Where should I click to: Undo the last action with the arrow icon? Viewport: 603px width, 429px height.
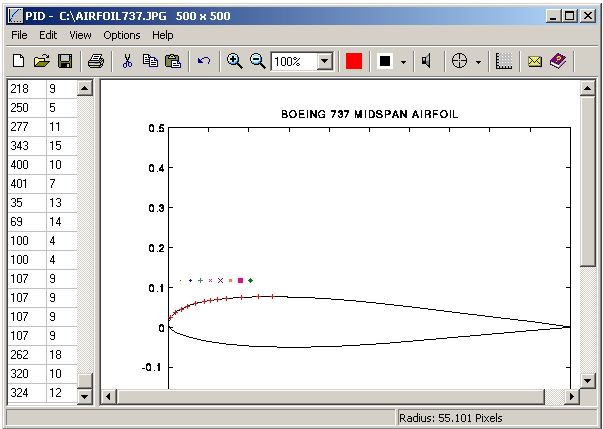(204, 61)
